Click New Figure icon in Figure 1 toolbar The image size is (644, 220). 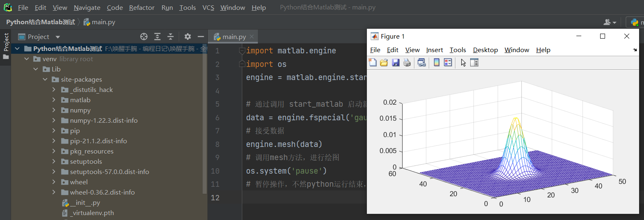pos(373,62)
